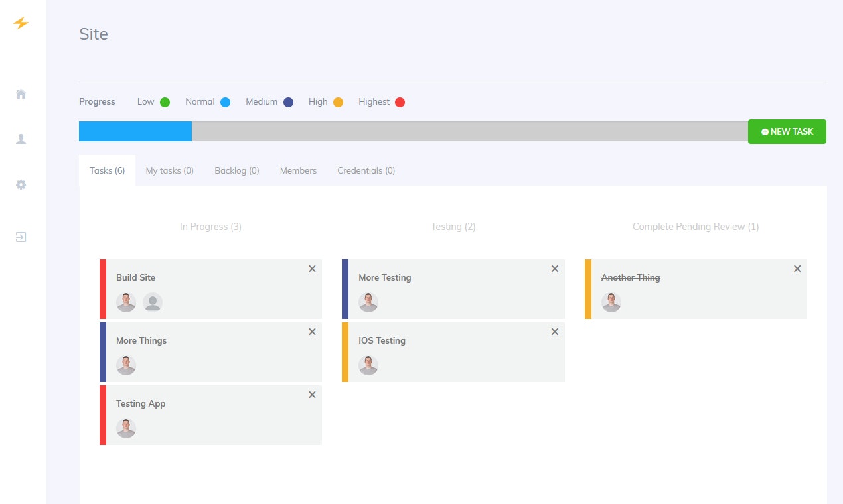Image resolution: width=843 pixels, height=504 pixels.
Task: Remove the More Things task with X
Action: [312, 332]
